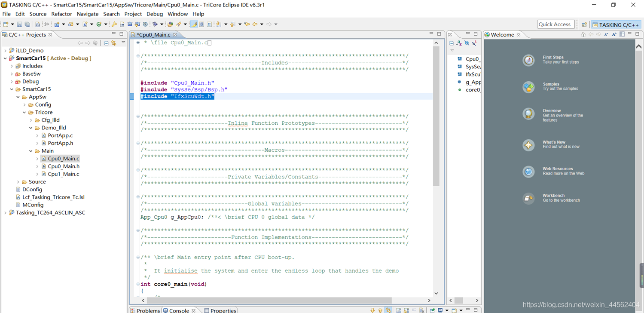Image resolution: width=644 pixels, height=313 pixels.
Task: Click the Build wrench icon
Action: coord(114,25)
